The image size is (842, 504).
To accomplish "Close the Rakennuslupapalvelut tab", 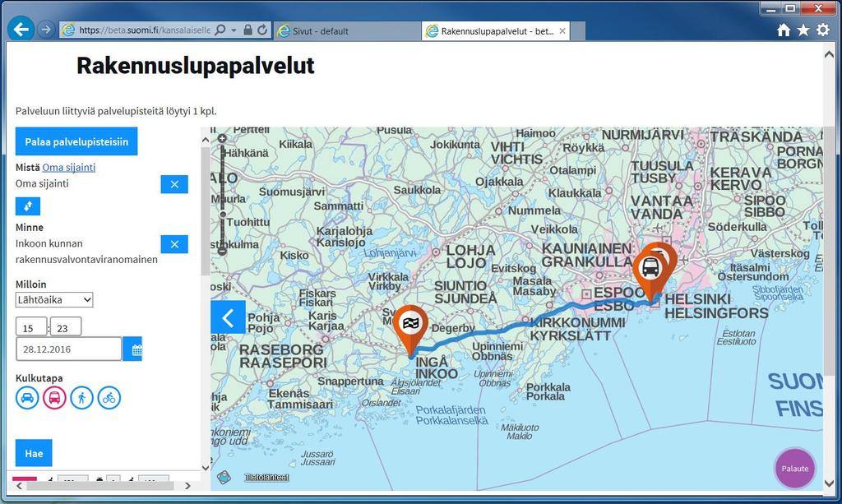I will click(x=562, y=31).
